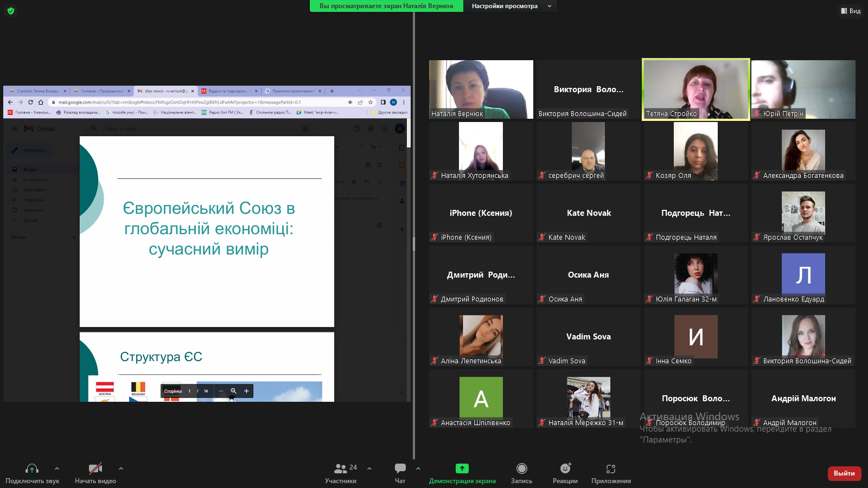Click the shared-screen notification banner

(x=386, y=6)
